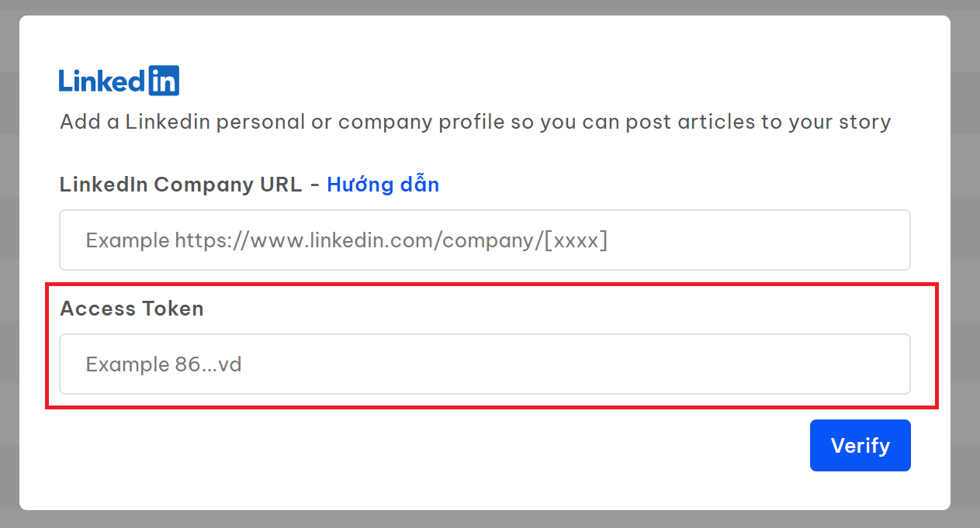Image resolution: width=980 pixels, height=528 pixels.
Task: Click the "LinkedIn Company URL" label
Action: click(181, 185)
